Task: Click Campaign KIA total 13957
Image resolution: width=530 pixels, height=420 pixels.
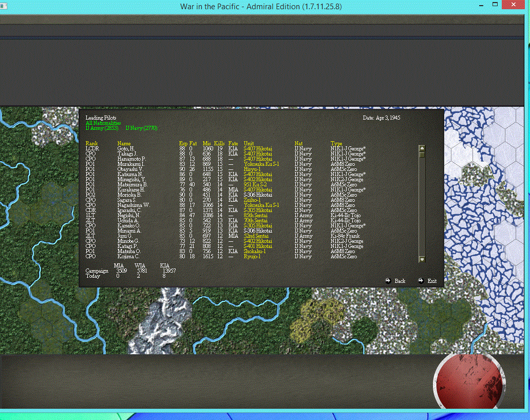Action: click(169, 271)
